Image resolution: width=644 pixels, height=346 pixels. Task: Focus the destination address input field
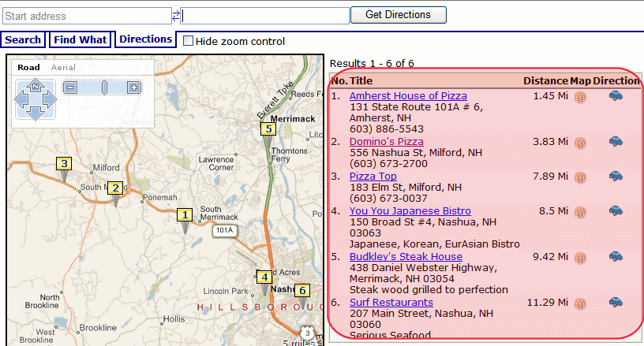[x=265, y=16]
